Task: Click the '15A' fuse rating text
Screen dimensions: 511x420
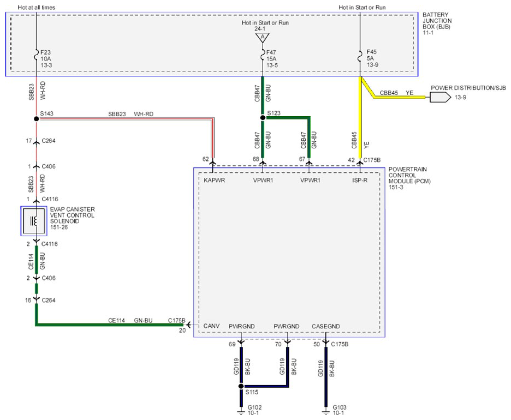Action: coord(271,59)
